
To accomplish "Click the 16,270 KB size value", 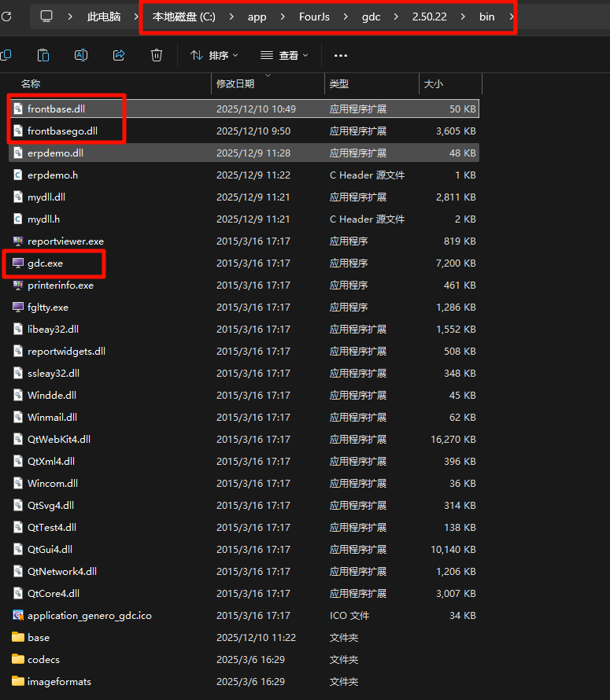I will [x=453, y=440].
